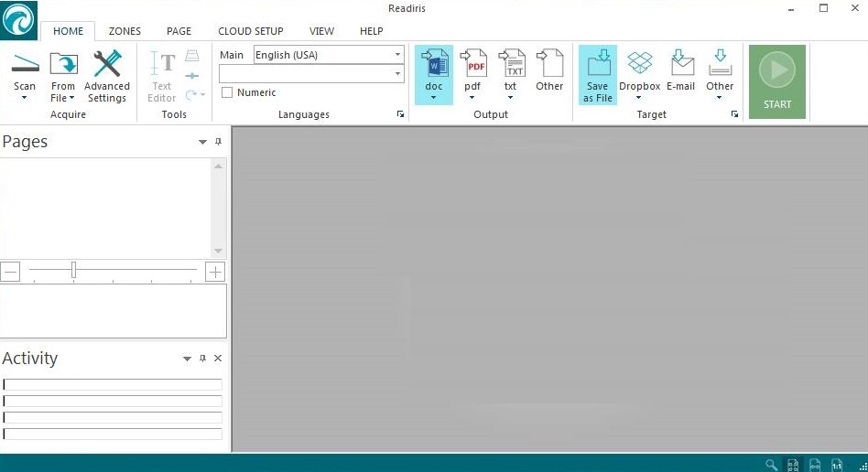Expand the pdf output dropdown arrow
Image resolution: width=868 pixels, height=472 pixels.
point(472,98)
